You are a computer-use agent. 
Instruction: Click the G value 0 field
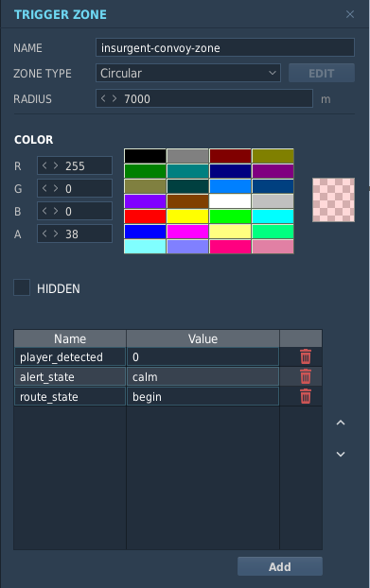tap(75, 188)
